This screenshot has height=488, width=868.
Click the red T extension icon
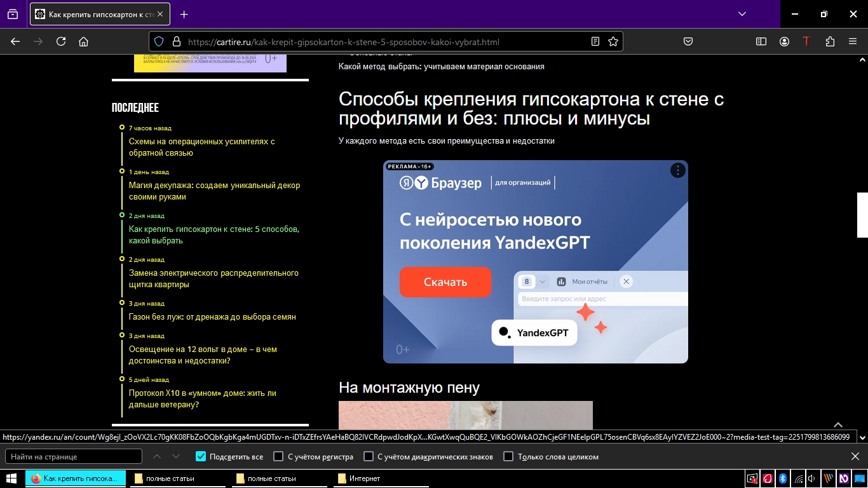point(806,41)
